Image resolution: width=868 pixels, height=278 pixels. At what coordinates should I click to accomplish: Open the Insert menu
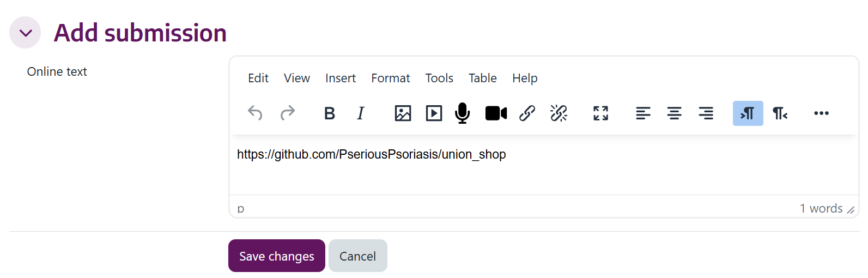coord(341,78)
